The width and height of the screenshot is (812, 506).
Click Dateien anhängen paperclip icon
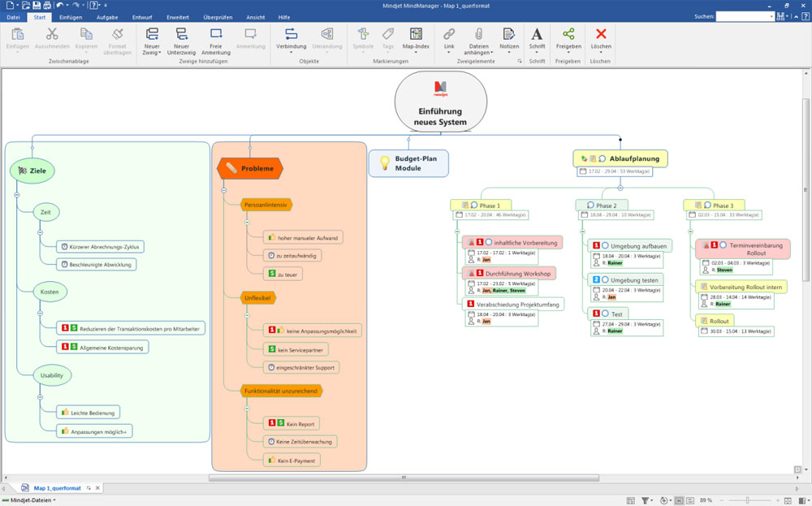(x=478, y=34)
